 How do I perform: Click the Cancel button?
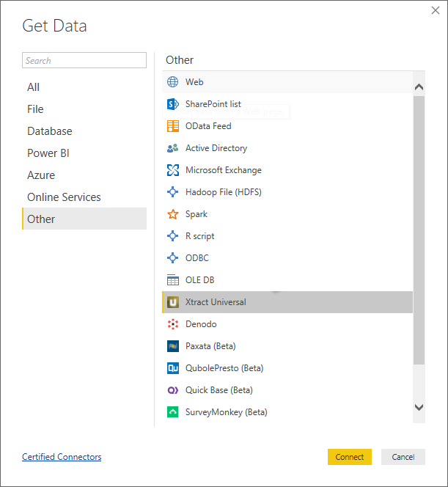point(403,457)
